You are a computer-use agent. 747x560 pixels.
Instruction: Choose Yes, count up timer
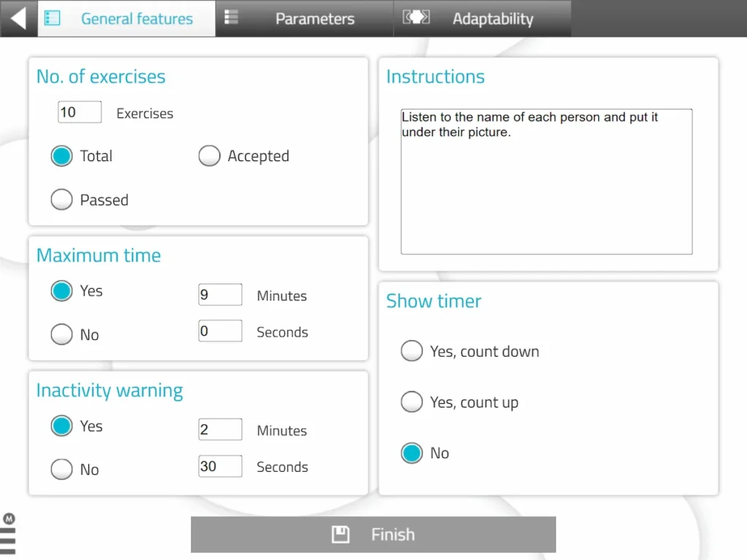[x=412, y=402]
